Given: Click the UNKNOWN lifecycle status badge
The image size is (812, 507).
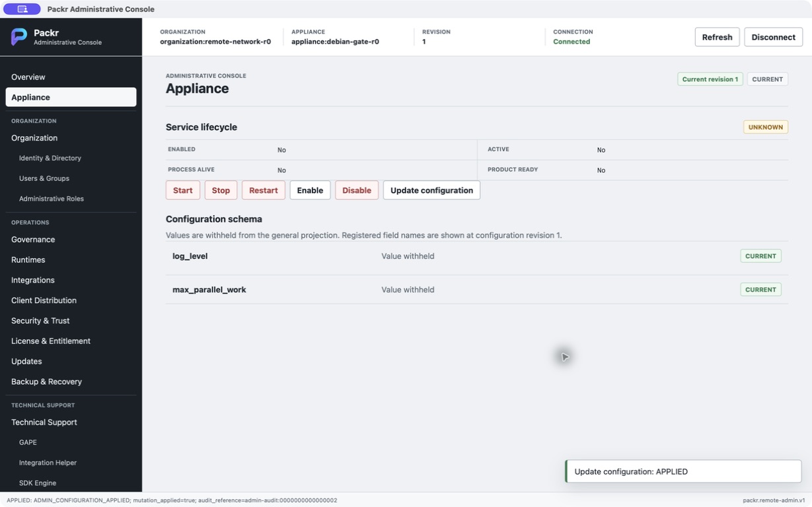Looking at the screenshot, I should click(766, 127).
